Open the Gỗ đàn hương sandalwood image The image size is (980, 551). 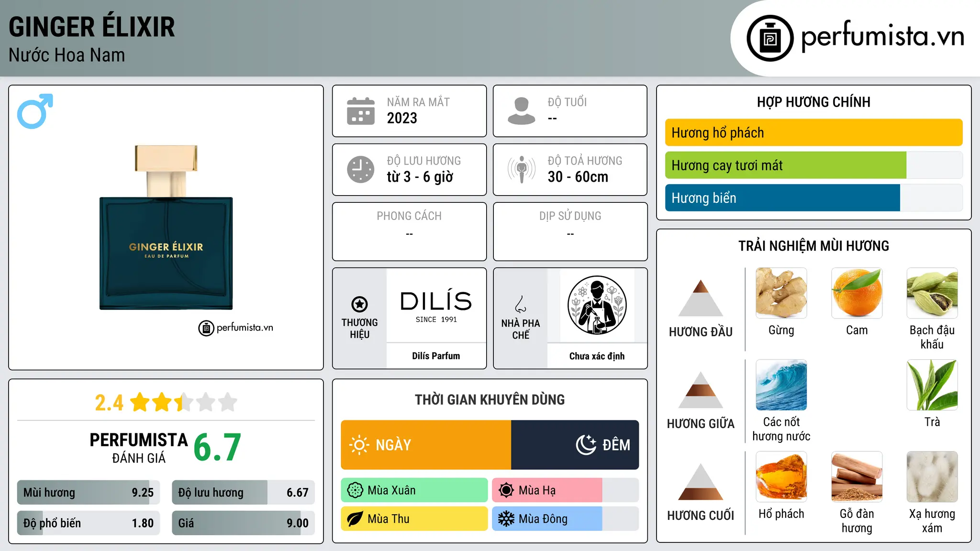click(857, 477)
